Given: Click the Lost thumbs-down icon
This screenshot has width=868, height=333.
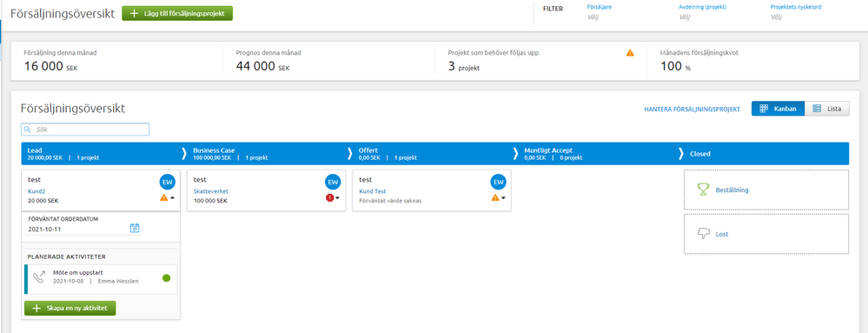Looking at the screenshot, I should (704, 234).
